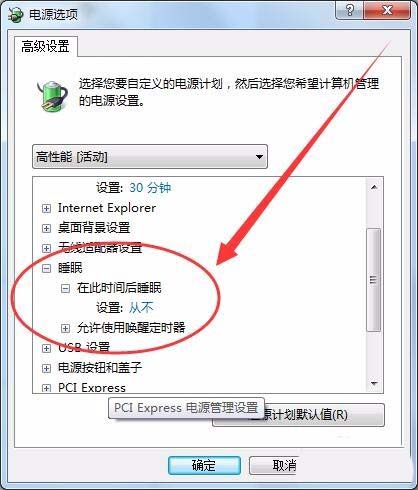Image resolution: width=418 pixels, height=490 pixels.
Task: Click the 从不 sleep setting value
Action: click(141, 308)
